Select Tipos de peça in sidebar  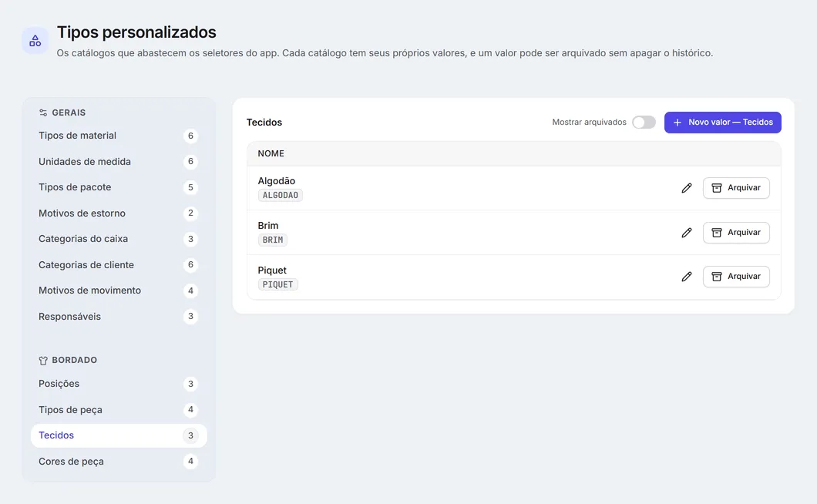point(119,410)
